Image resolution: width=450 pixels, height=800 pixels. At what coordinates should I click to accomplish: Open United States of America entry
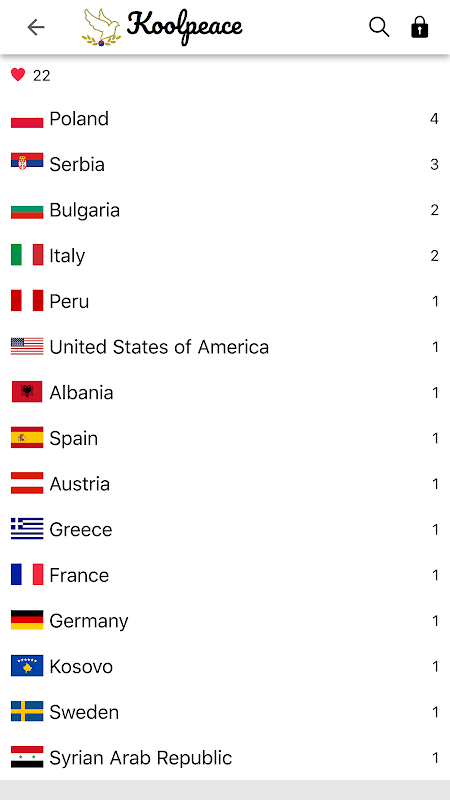pyautogui.click(x=225, y=347)
